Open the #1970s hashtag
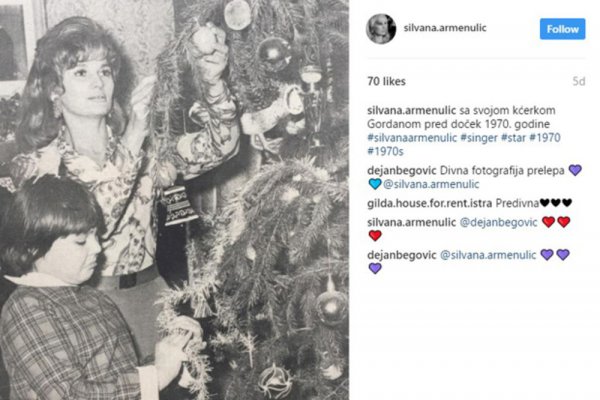600x400 pixels. click(x=385, y=151)
